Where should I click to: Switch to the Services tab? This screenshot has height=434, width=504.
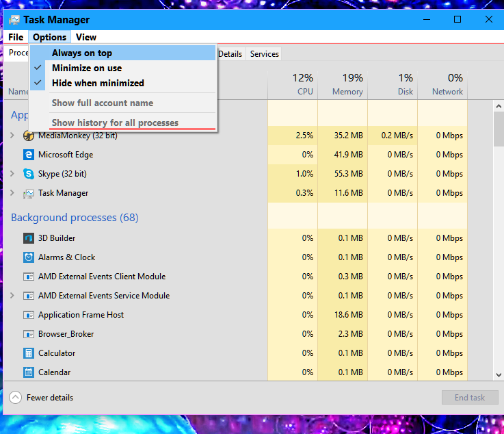[264, 54]
